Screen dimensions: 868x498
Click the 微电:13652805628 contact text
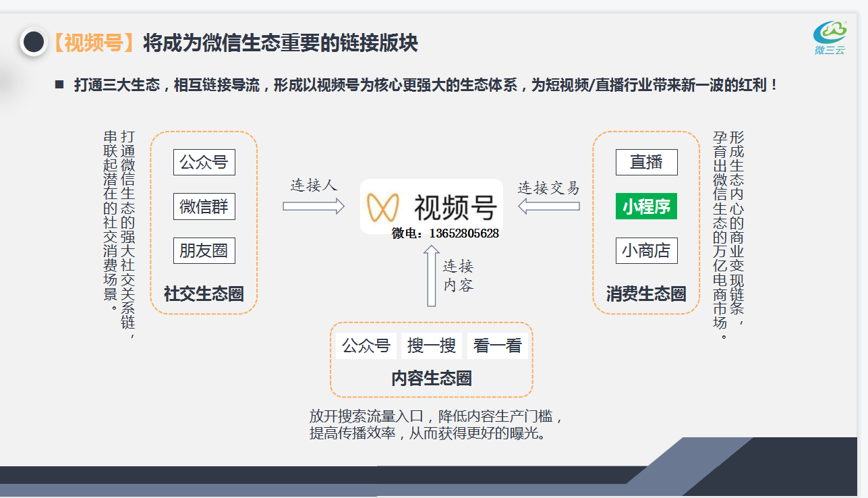(x=446, y=233)
